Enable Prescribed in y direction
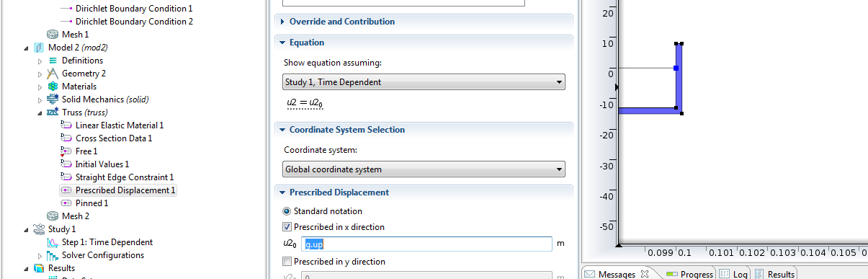 pyautogui.click(x=287, y=262)
